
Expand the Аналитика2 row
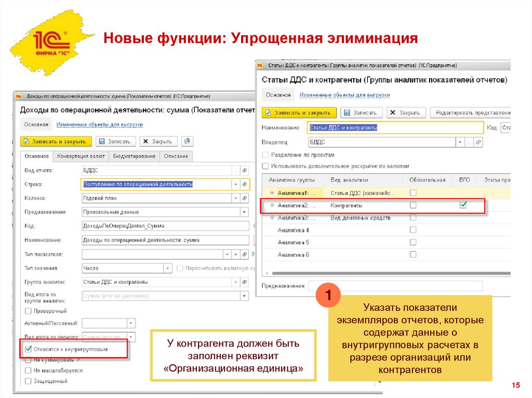click(272, 205)
